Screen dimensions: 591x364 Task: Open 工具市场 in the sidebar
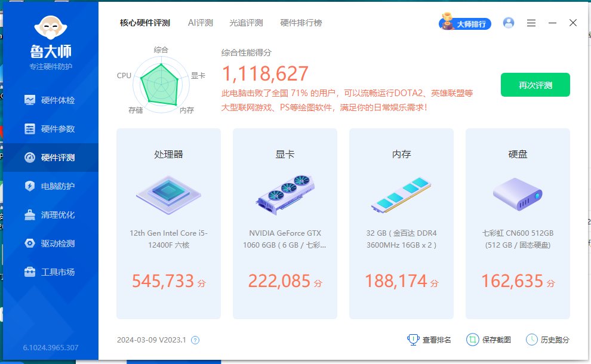[51, 272]
